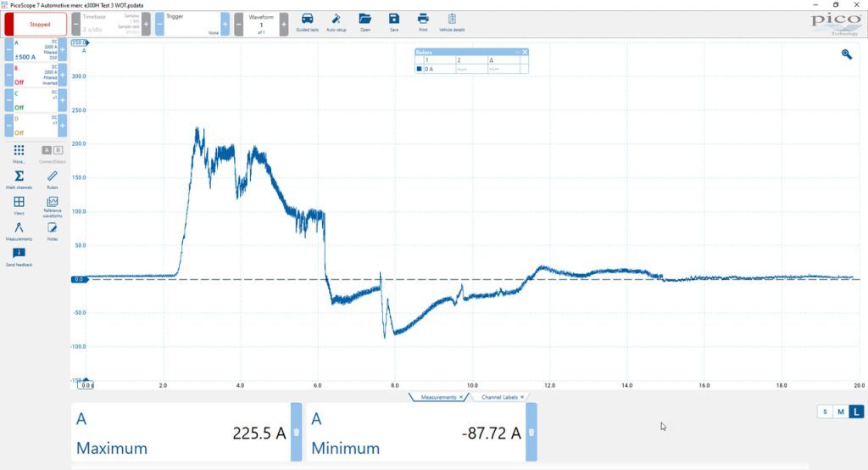Save the waveform with the Save icon
Viewport: 868px width, 470px height.
393,19
